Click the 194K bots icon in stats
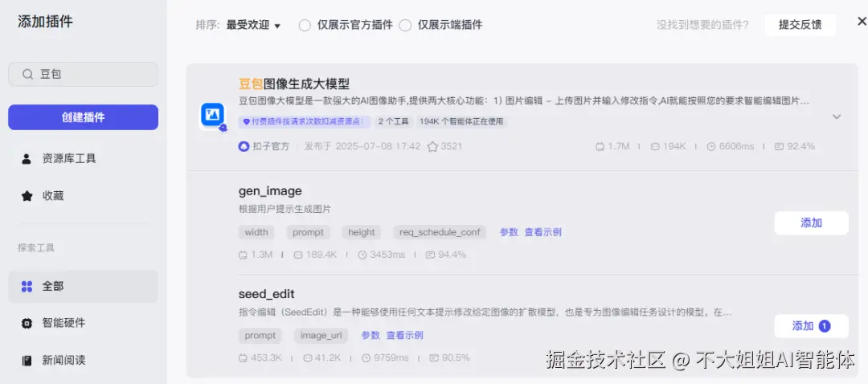The width and height of the screenshot is (868, 384). click(655, 147)
